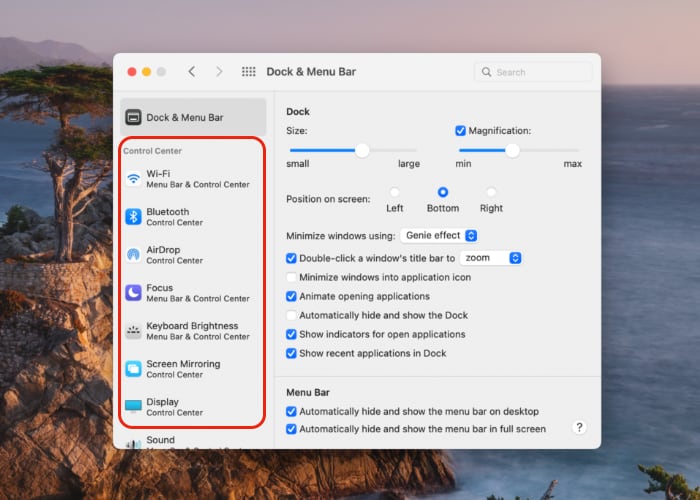The width and height of the screenshot is (700, 500).
Task: Click the Magnification slider handle
Action: click(512, 150)
